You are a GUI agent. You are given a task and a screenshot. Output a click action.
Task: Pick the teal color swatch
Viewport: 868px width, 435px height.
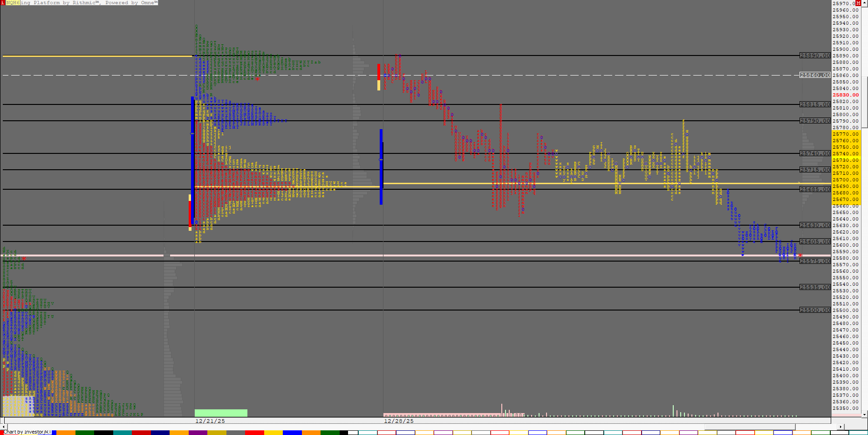[123, 433]
